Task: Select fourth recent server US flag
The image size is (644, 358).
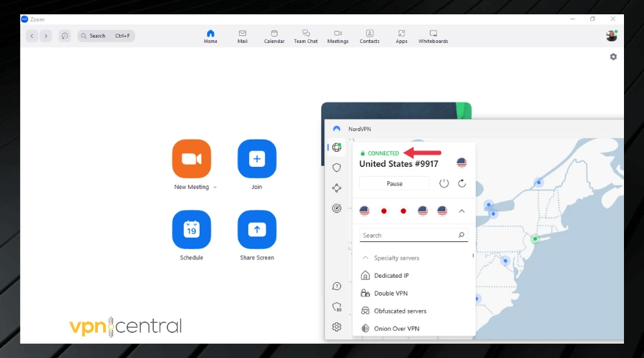Action: (x=423, y=211)
